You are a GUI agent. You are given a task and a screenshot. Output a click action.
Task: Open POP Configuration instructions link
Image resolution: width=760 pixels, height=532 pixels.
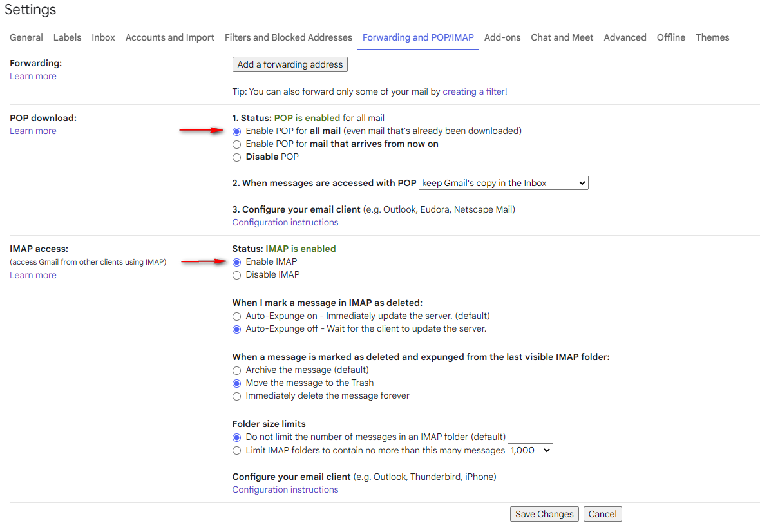pyautogui.click(x=285, y=222)
